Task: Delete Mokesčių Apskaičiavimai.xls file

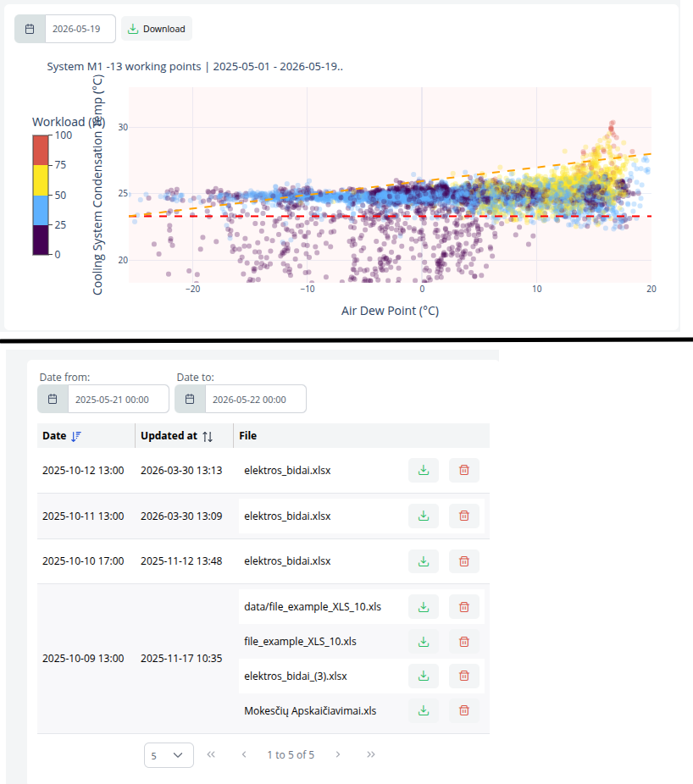Action: 464,710
